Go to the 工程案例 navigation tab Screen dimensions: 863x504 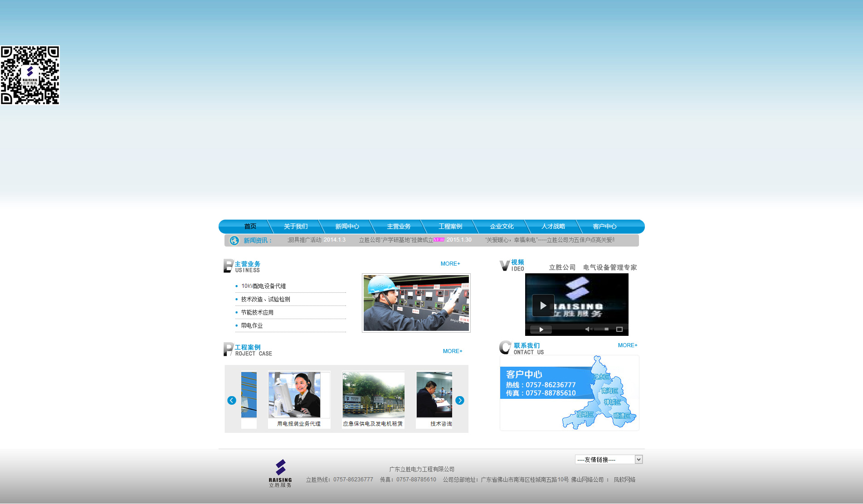point(450,227)
